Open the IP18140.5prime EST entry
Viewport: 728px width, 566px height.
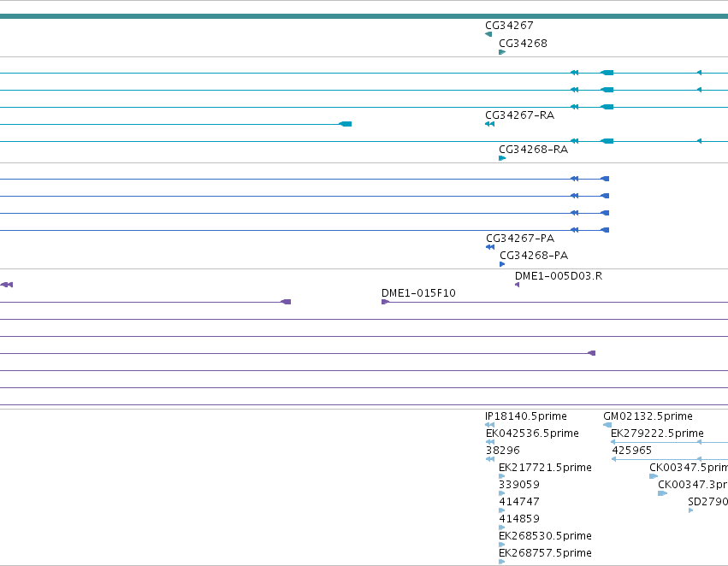[525, 416]
